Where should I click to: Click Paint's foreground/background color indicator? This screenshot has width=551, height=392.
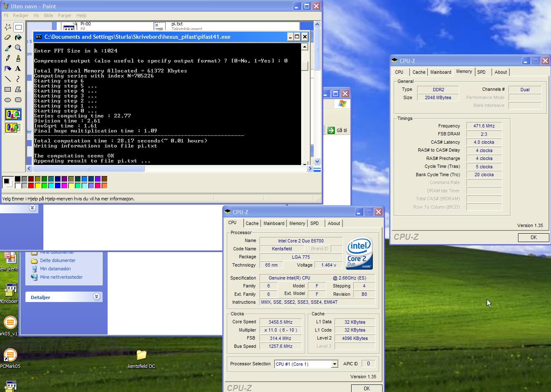pos(8,182)
